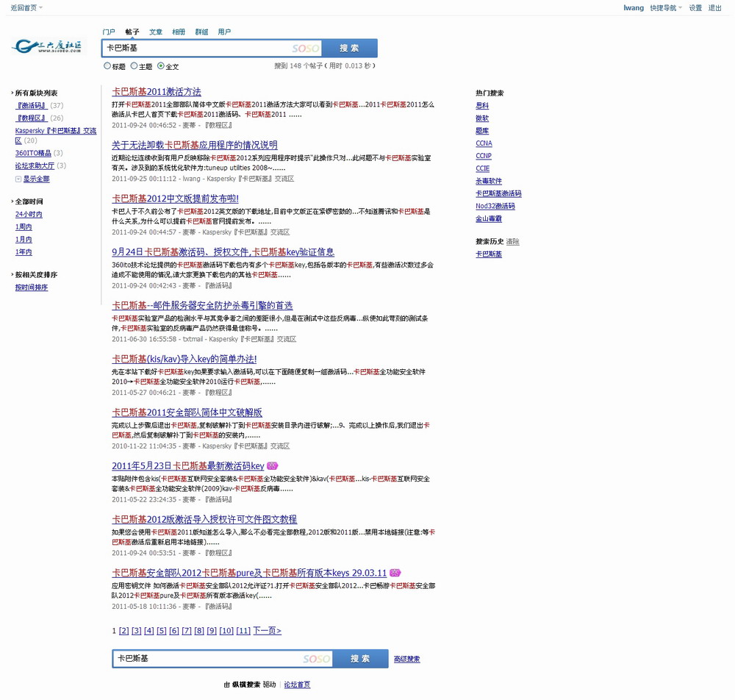Switch to the 用户 tab

click(224, 32)
